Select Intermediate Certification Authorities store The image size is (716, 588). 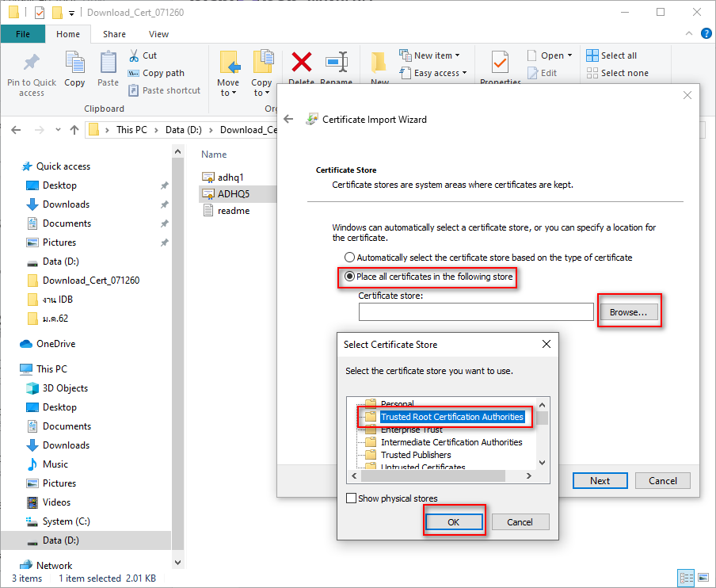pyautogui.click(x=451, y=442)
